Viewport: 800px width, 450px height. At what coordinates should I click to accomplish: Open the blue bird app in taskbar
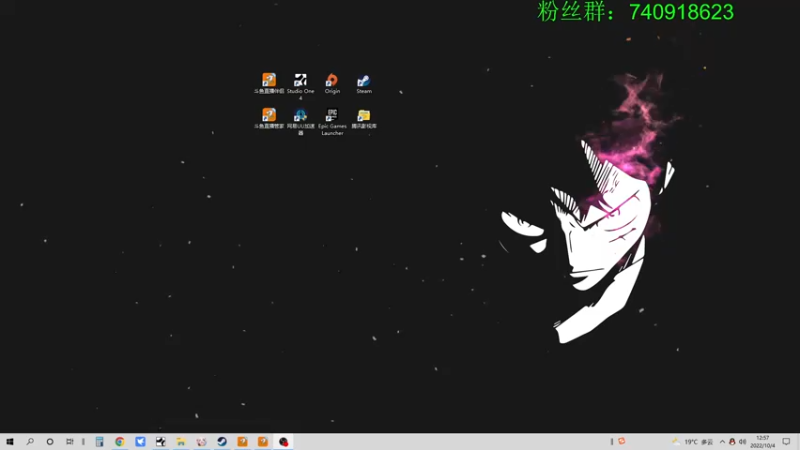point(140,442)
